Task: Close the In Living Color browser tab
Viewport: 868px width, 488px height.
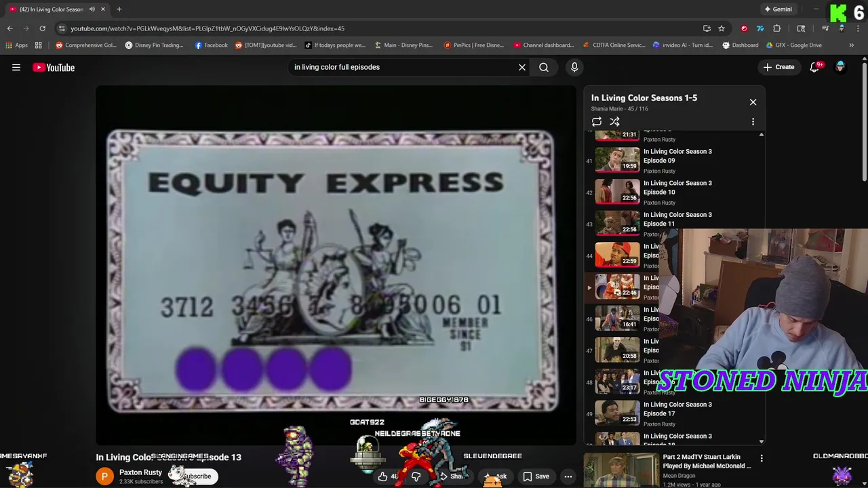Action: [103, 9]
